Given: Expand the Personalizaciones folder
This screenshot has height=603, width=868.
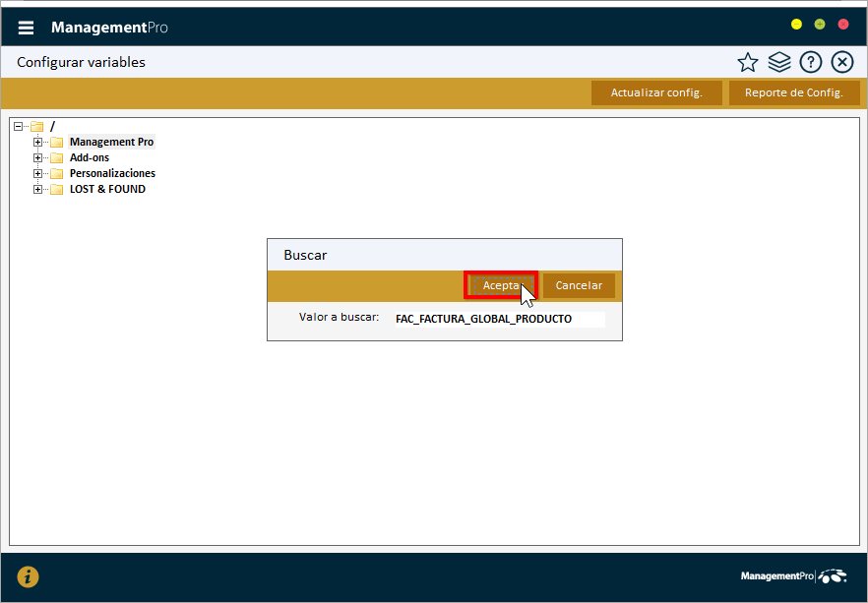Looking at the screenshot, I should coord(37,174).
